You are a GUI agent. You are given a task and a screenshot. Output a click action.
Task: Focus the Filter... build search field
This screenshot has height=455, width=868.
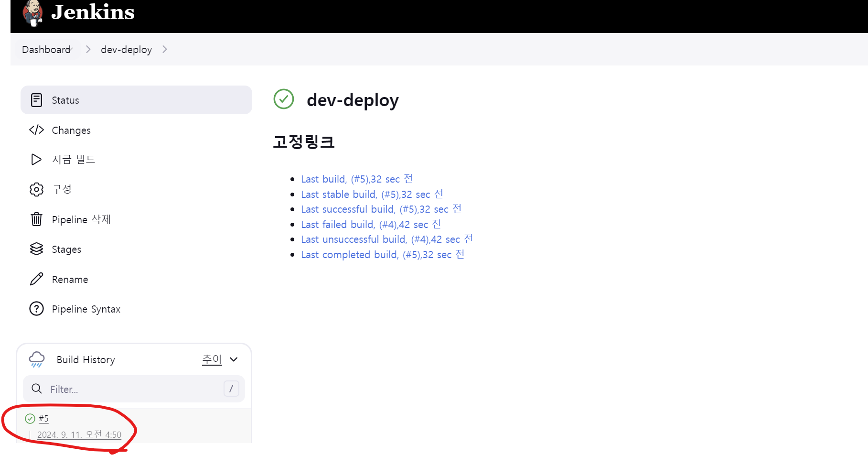[134, 389]
